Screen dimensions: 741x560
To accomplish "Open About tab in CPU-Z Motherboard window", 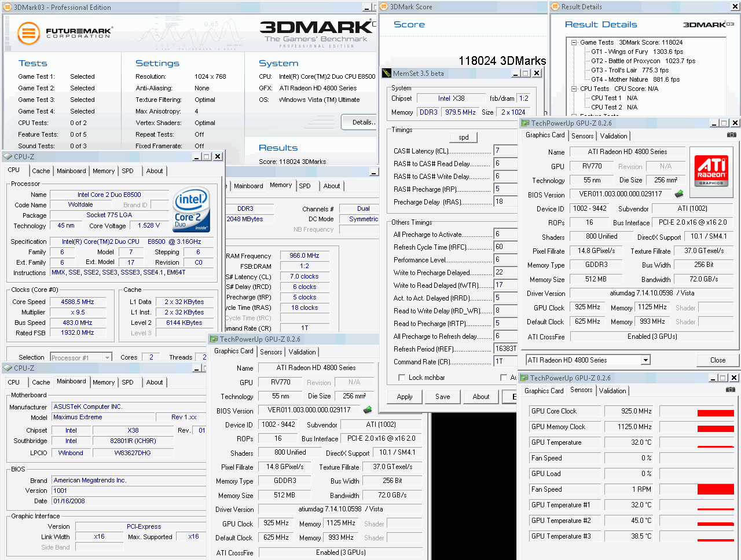I will [x=155, y=382].
